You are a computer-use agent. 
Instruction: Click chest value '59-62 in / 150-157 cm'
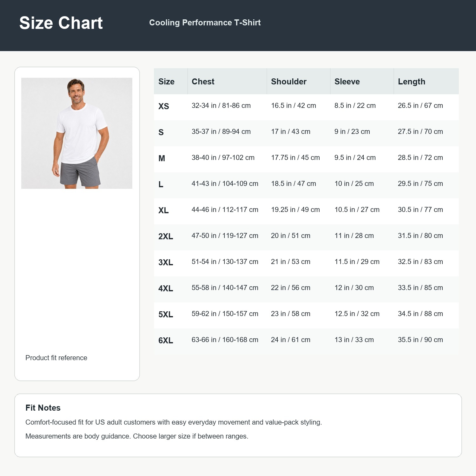coord(225,314)
